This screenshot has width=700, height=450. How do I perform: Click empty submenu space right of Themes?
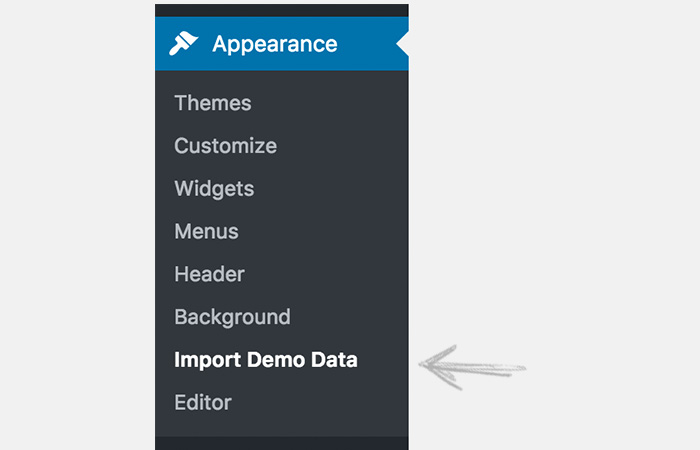tap(329, 103)
